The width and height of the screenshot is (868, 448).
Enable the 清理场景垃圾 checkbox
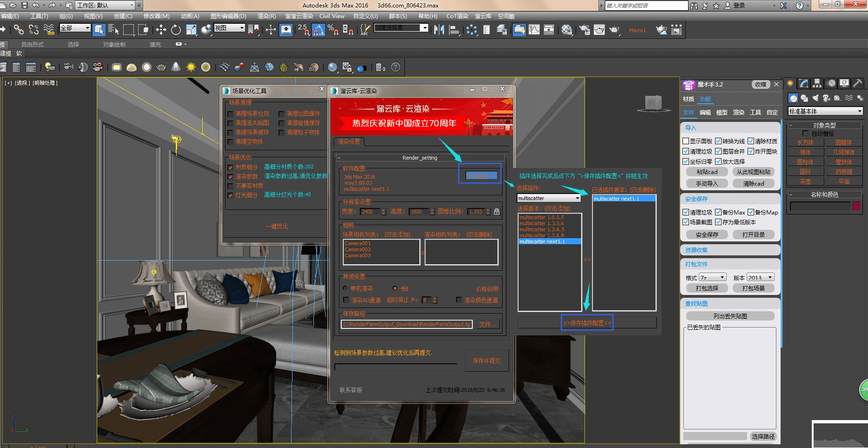pos(230,114)
